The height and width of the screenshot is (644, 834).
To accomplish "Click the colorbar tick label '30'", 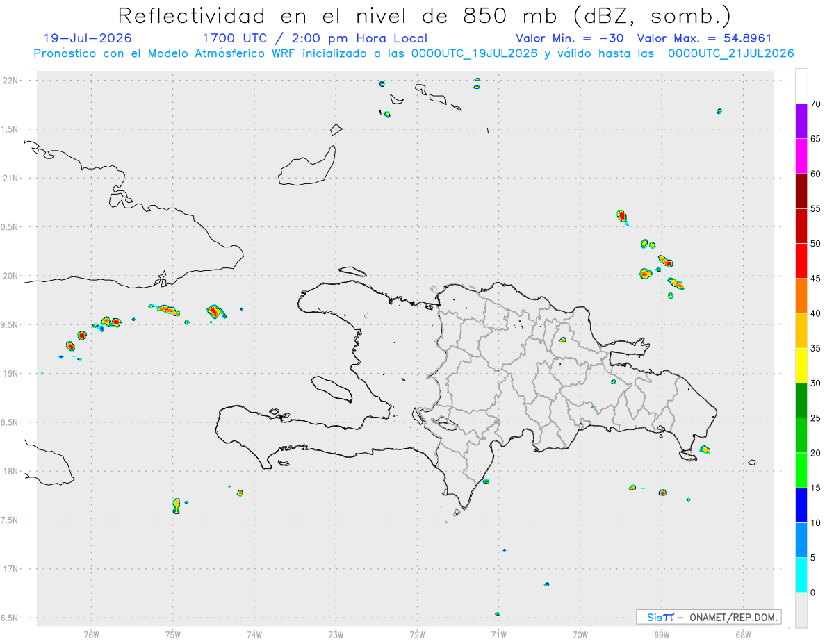I will point(815,383).
